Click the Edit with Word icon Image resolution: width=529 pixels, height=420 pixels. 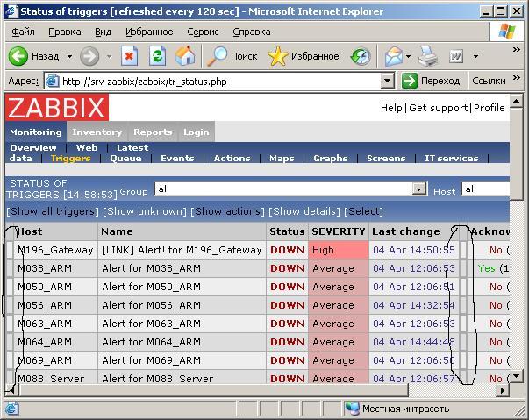point(456,56)
